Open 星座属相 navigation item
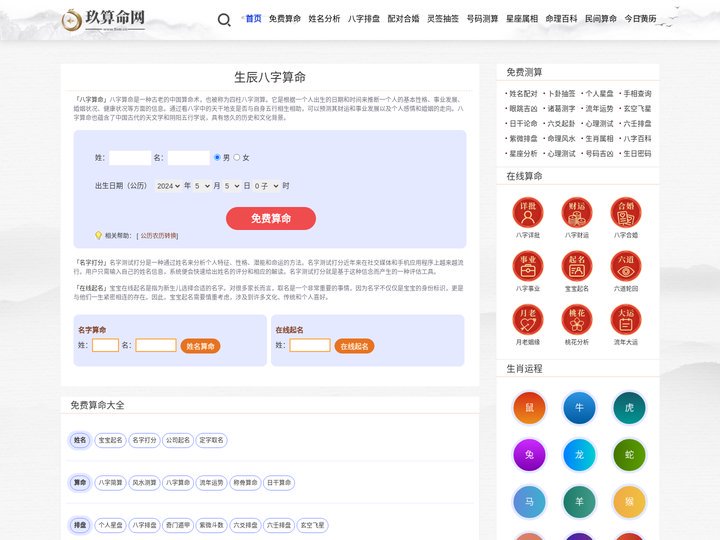This screenshot has width=720, height=540. [522, 19]
